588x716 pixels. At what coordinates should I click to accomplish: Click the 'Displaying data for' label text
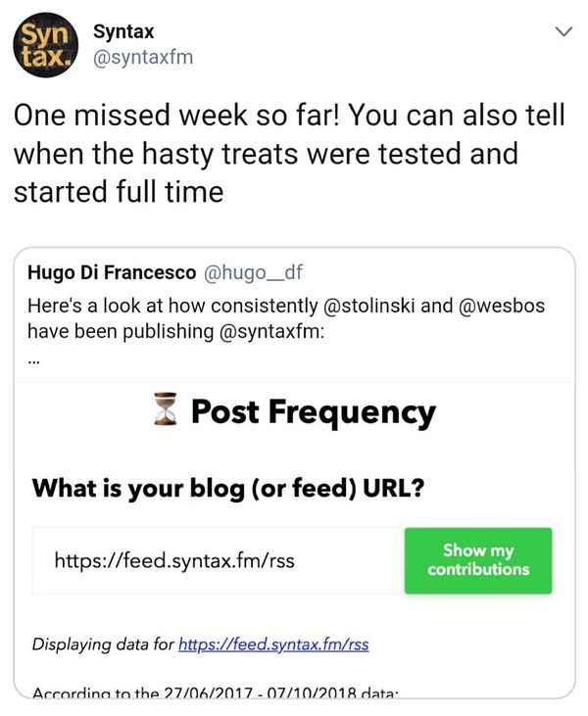(x=103, y=645)
